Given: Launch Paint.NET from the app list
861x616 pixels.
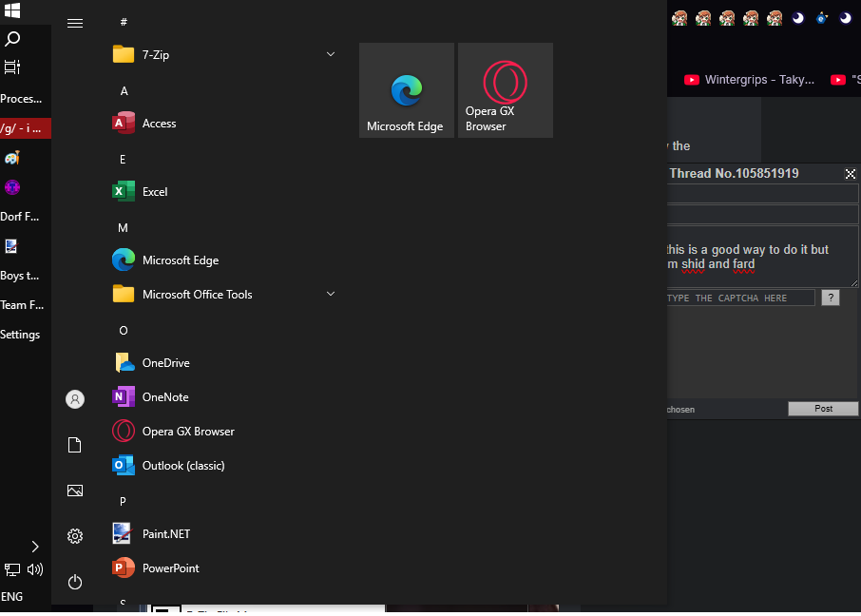Looking at the screenshot, I should click(224, 533).
